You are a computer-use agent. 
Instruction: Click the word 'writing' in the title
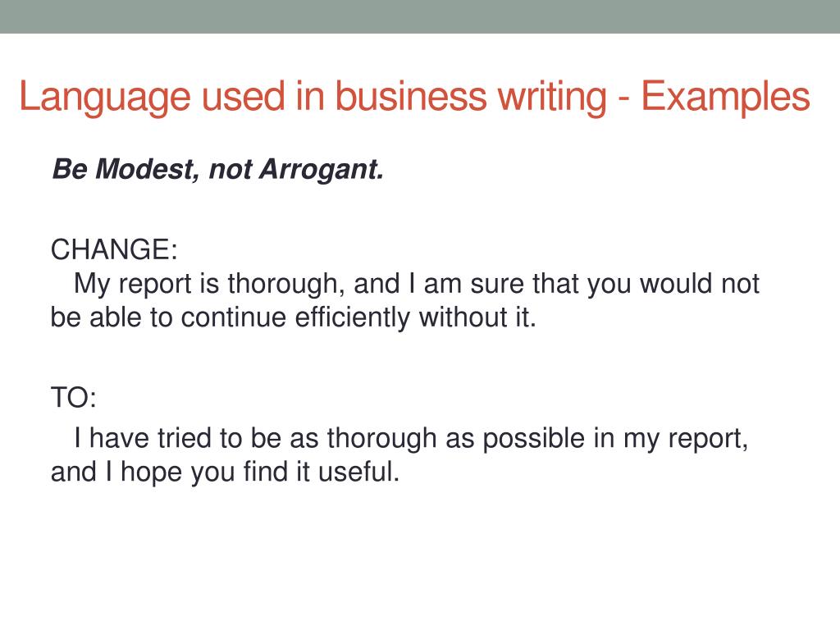(552, 98)
